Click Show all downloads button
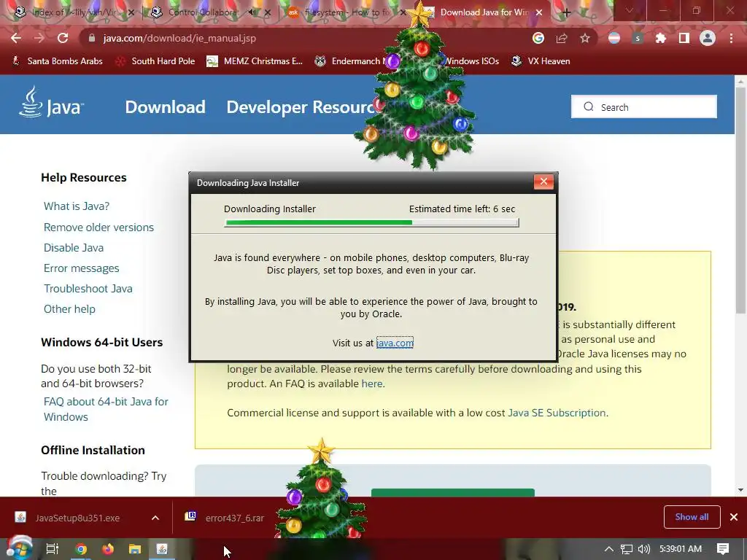Screen dimensions: 747x560 (x=692, y=517)
